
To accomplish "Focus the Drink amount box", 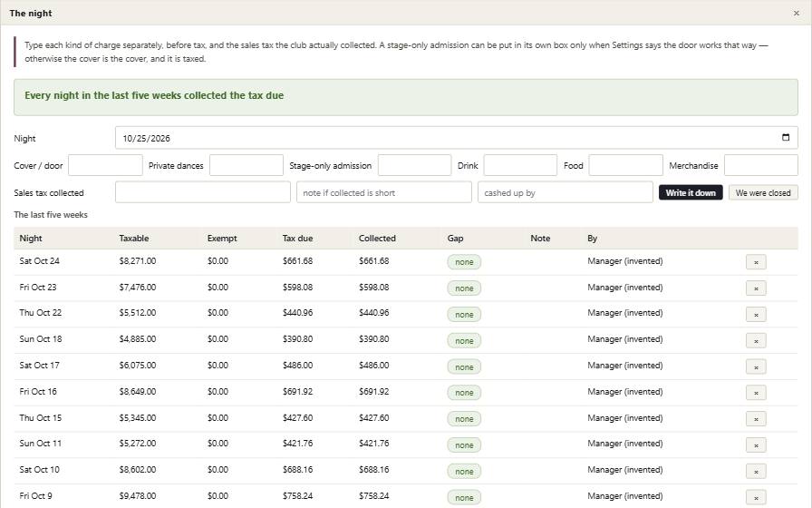I will [x=520, y=165].
